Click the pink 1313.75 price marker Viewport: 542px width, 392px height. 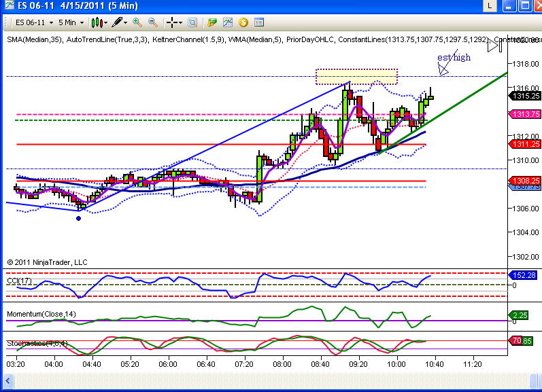tap(525, 114)
